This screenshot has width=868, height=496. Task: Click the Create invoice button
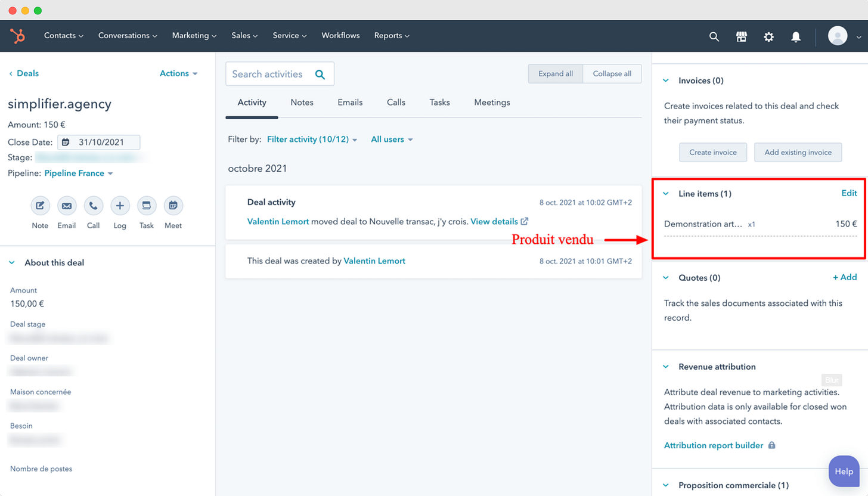[x=713, y=152]
